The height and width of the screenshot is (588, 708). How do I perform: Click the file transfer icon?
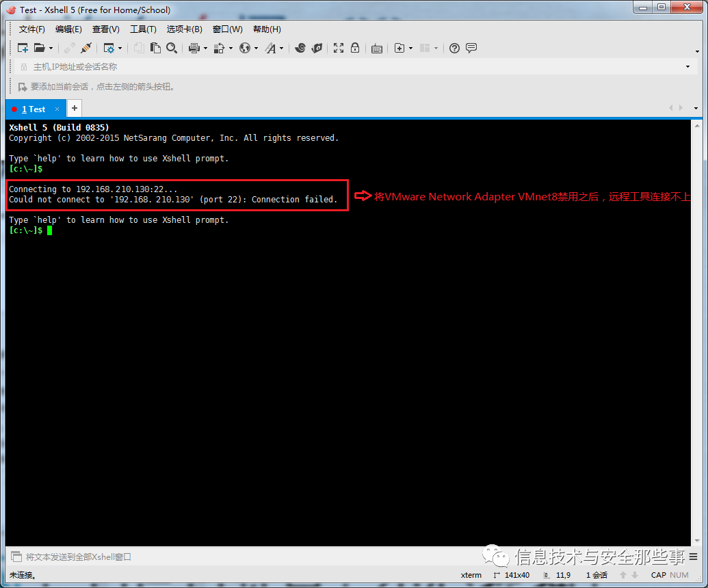pos(220,48)
